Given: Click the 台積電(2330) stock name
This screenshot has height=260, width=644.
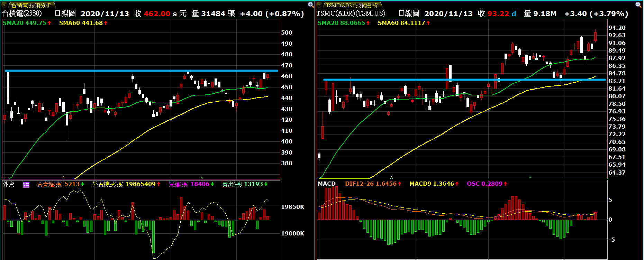Looking at the screenshot, I should (22, 13).
